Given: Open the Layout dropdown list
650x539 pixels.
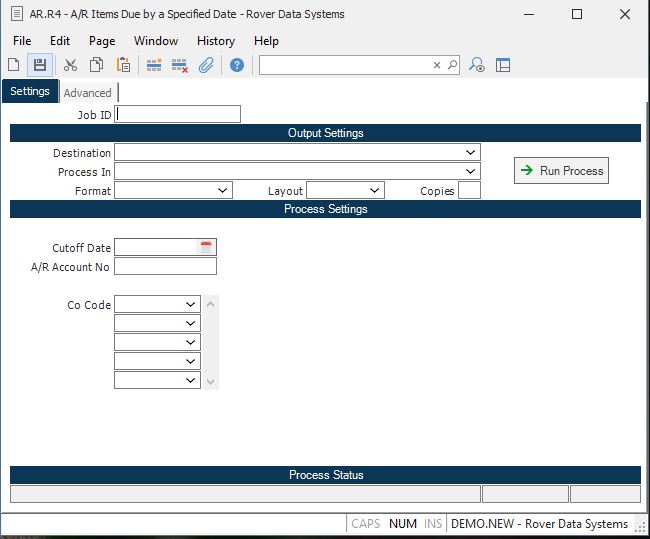Looking at the screenshot, I should [374, 190].
